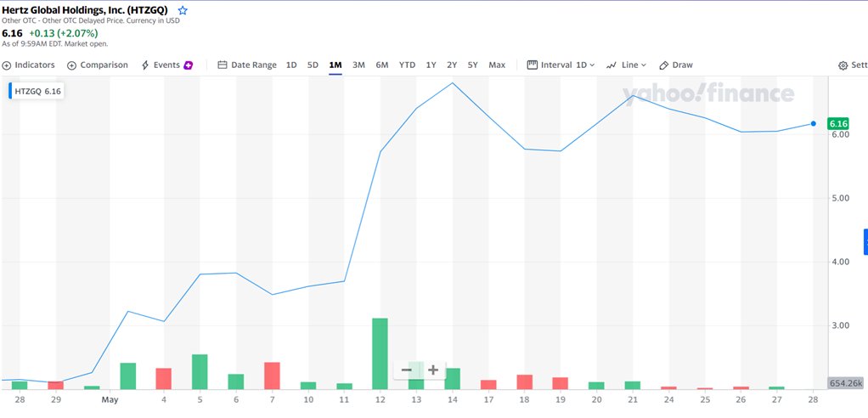Activate the Draw tool

tap(676, 65)
